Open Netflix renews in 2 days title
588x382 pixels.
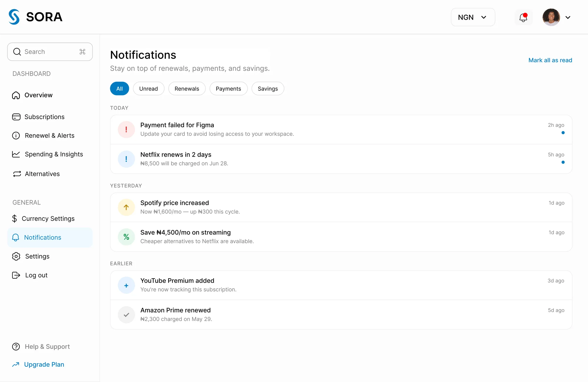coord(176,155)
